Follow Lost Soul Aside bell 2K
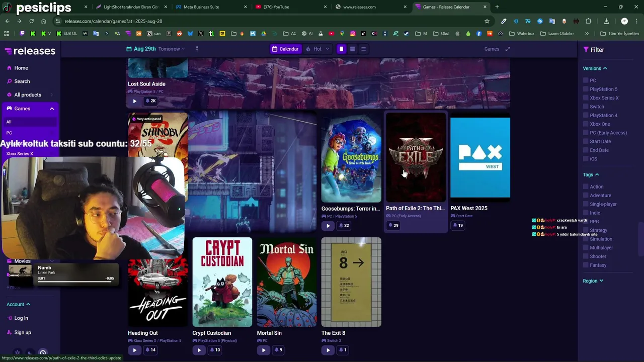This screenshot has width=644, height=362. click(x=150, y=101)
